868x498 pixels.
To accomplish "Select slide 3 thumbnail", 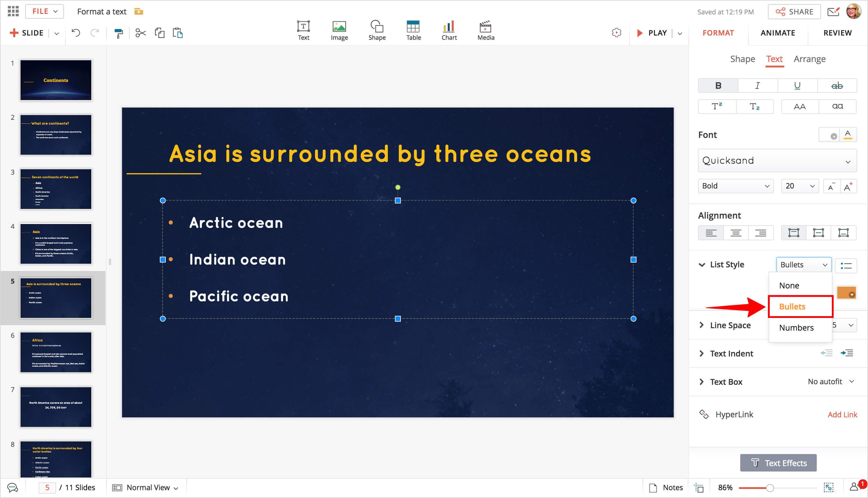I will (x=56, y=189).
